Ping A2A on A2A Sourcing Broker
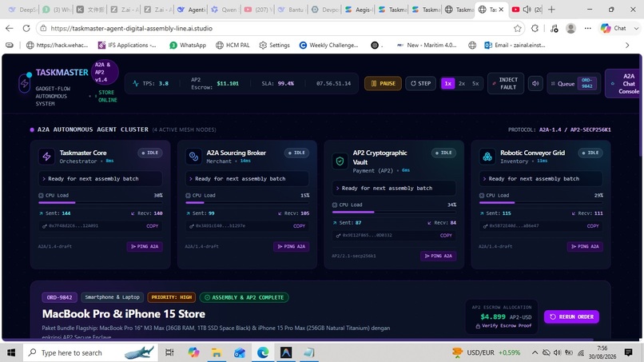 point(291,247)
